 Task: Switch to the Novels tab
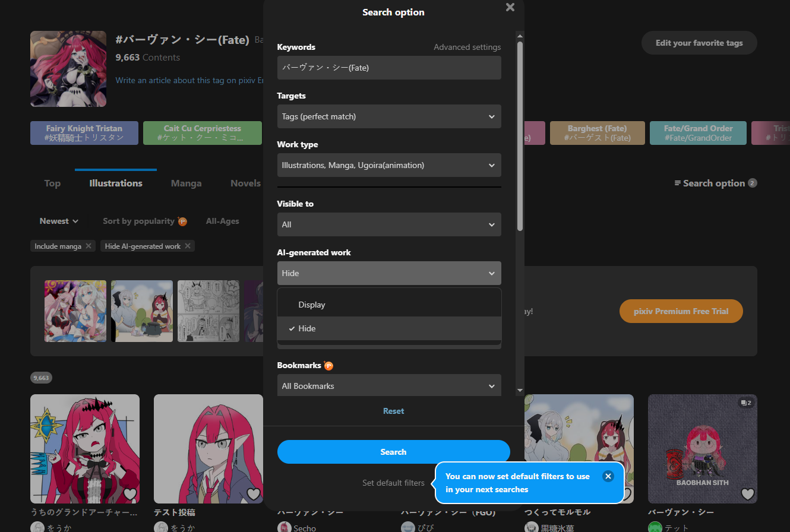[246, 183]
